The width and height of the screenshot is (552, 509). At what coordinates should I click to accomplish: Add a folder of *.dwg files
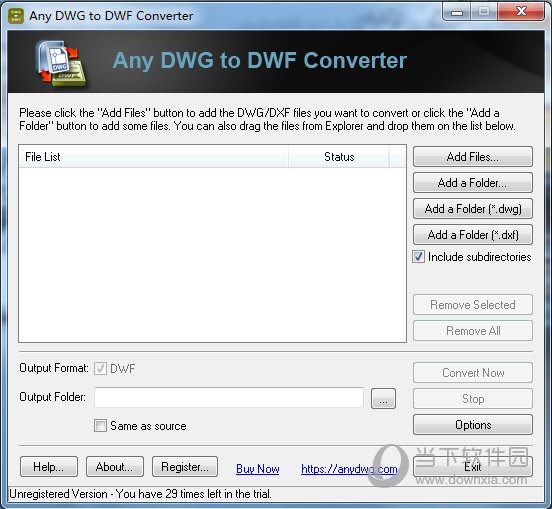(472, 209)
